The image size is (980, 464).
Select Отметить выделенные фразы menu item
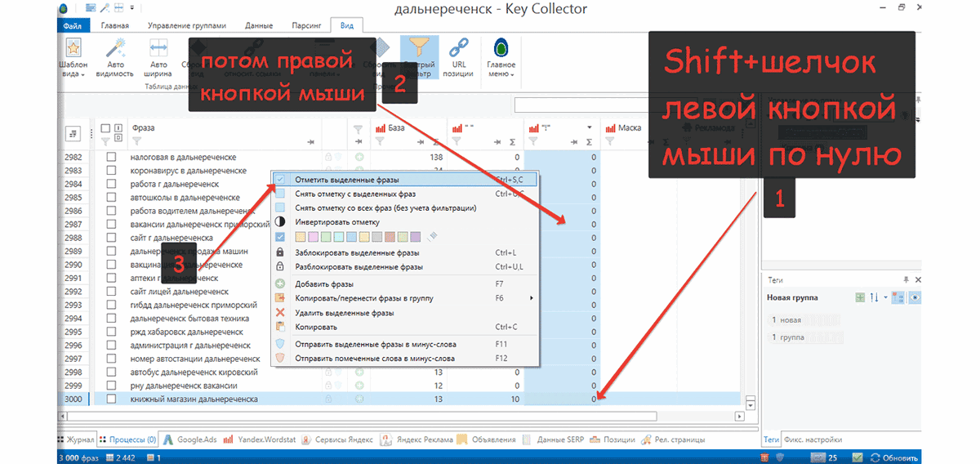[x=405, y=179]
